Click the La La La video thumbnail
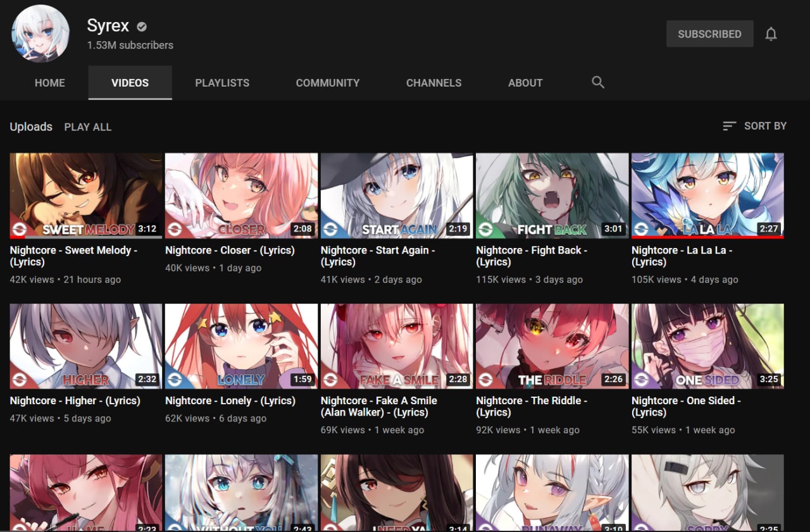 [x=707, y=195]
